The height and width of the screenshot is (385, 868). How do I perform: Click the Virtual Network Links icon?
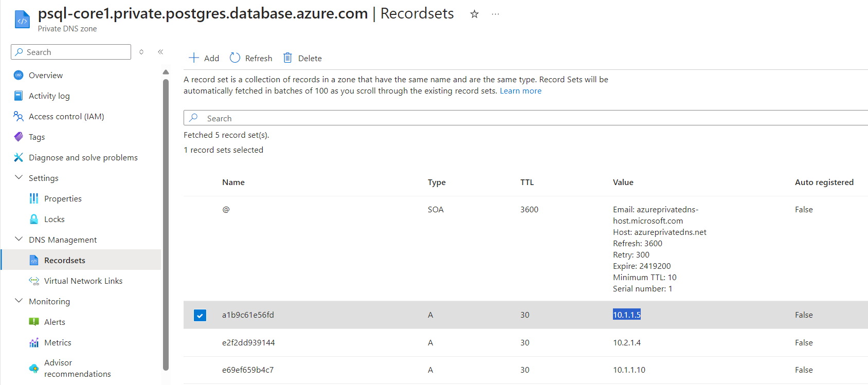pyautogui.click(x=34, y=281)
